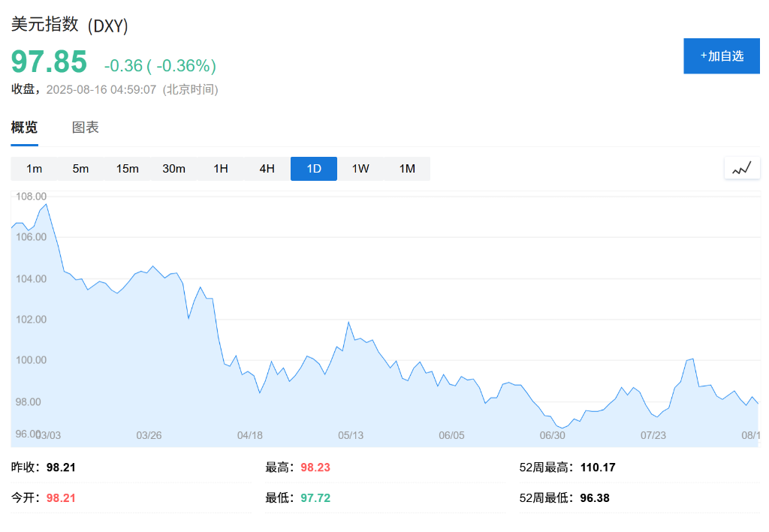The width and height of the screenshot is (769, 532).
Task: Open the 图表 chart tab
Action: 86,128
